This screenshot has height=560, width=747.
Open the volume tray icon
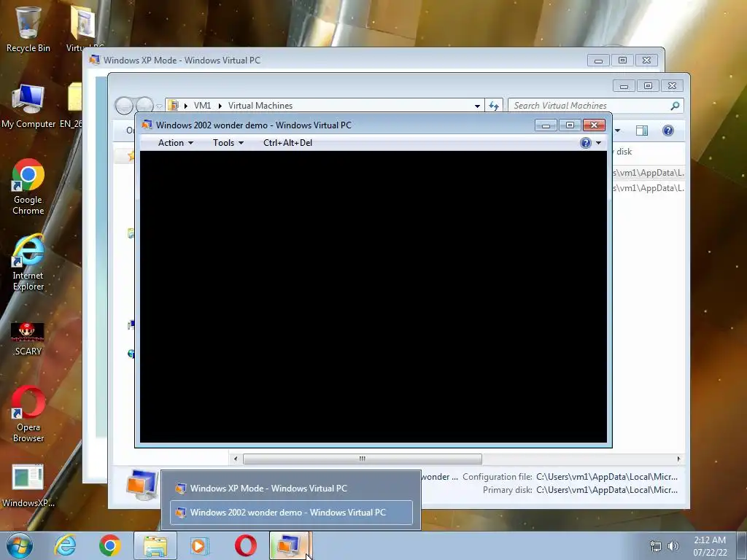(x=673, y=546)
